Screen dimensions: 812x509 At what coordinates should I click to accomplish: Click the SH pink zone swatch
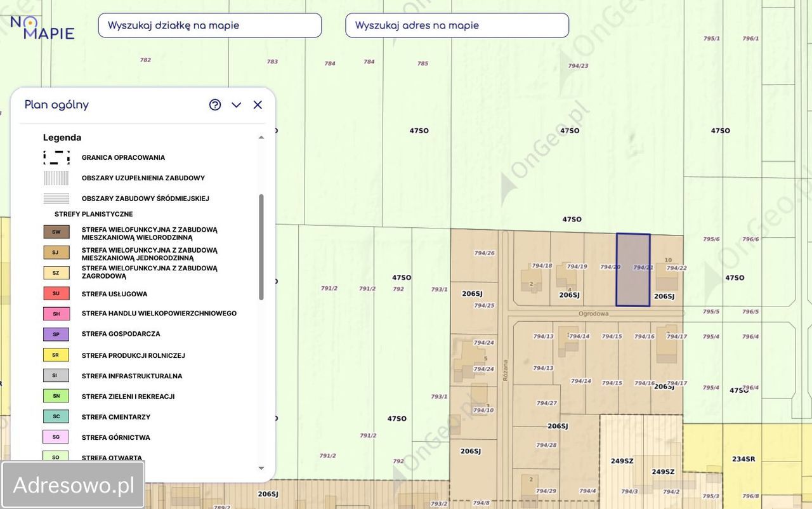pyautogui.click(x=56, y=314)
